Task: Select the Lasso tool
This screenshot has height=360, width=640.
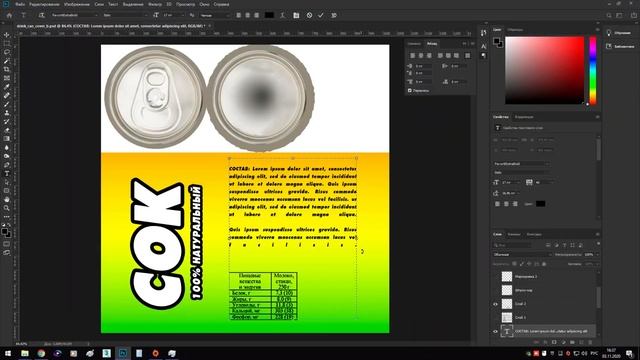Action: click(7, 52)
